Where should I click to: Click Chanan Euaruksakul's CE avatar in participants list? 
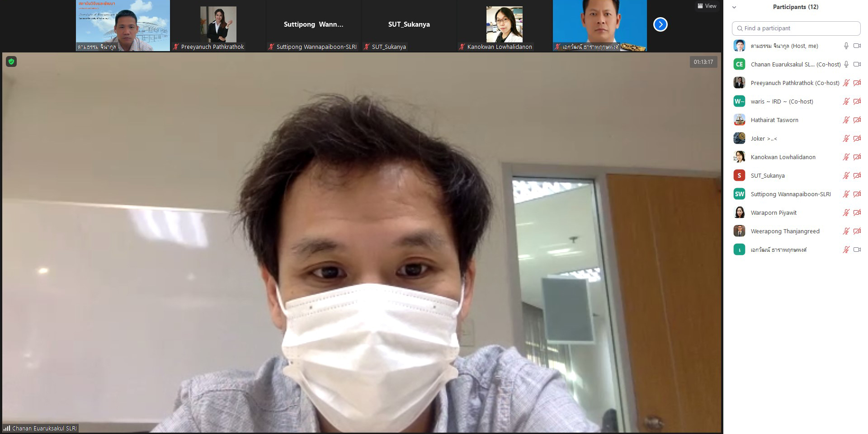tap(739, 64)
